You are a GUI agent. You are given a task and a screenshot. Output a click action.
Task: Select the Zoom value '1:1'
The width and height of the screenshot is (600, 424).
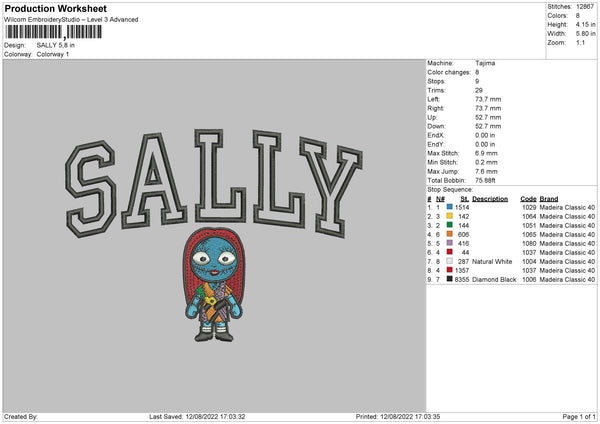coord(580,42)
